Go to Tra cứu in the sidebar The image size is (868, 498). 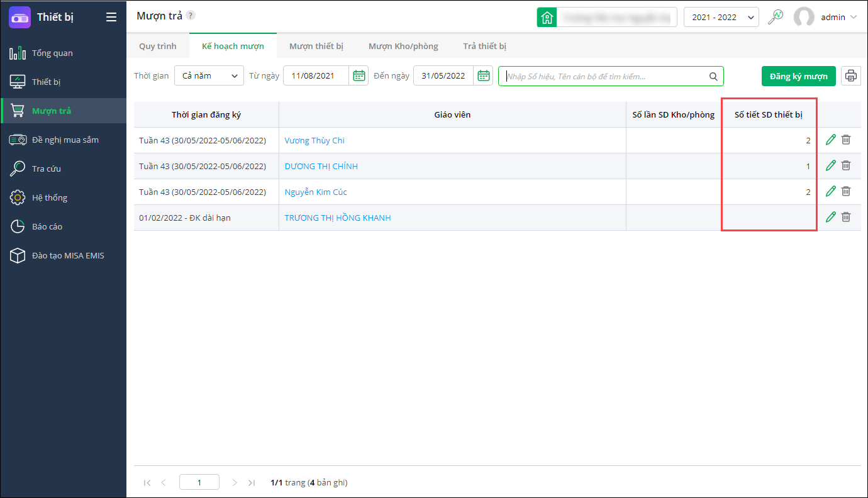[63, 169]
